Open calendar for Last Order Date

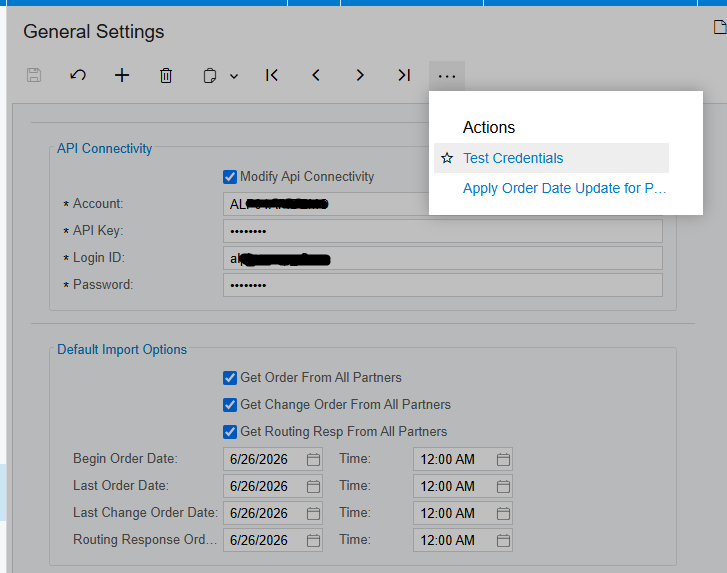click(313, 486)
